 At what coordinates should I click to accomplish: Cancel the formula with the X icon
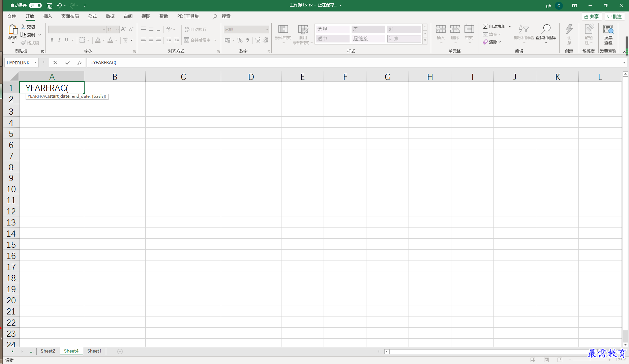(x=55, y=63)
